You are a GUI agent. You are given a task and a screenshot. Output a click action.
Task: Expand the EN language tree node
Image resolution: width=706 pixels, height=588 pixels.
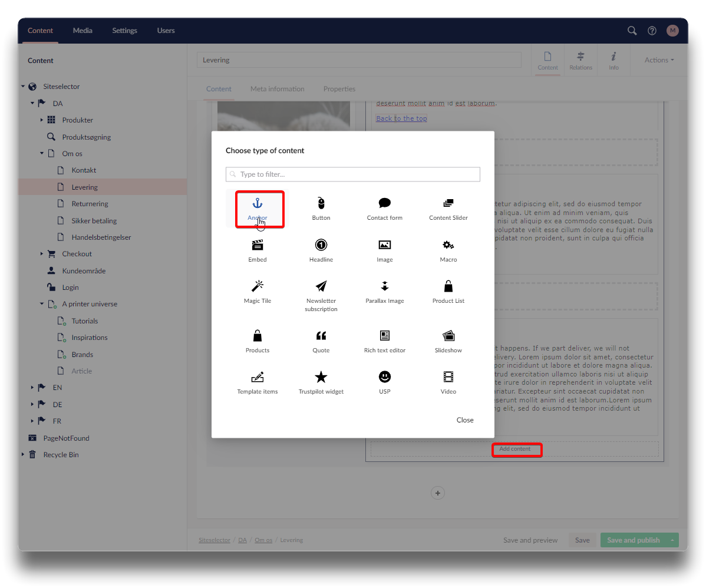tap(32, 388)
